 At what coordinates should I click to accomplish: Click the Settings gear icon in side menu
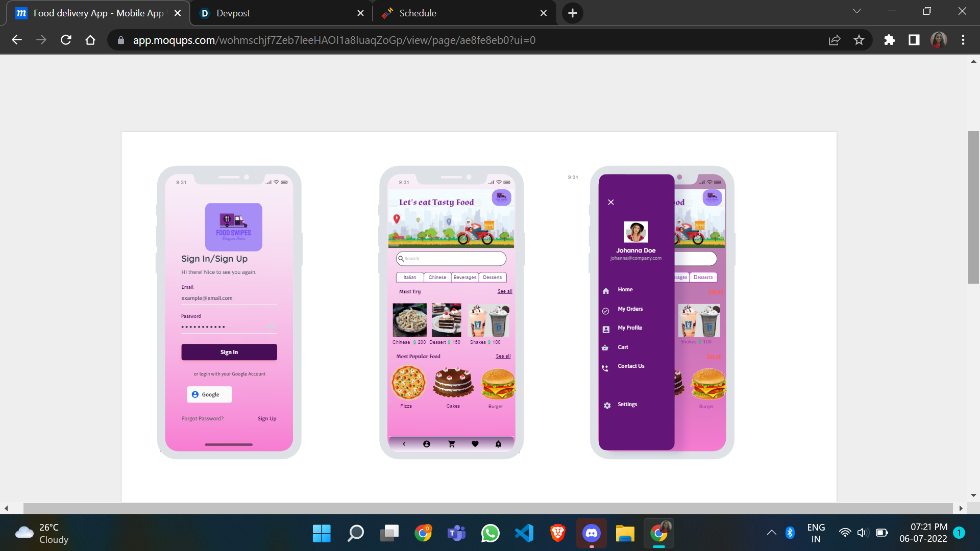607,405
